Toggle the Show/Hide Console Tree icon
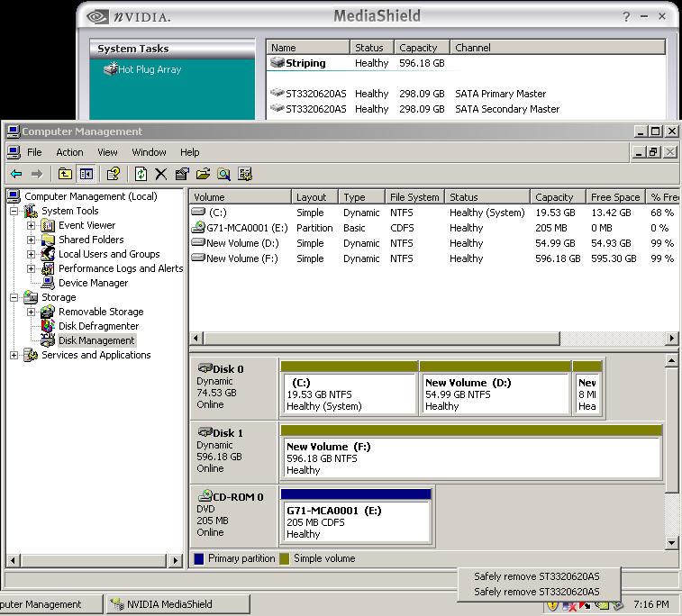 (86, 175)
